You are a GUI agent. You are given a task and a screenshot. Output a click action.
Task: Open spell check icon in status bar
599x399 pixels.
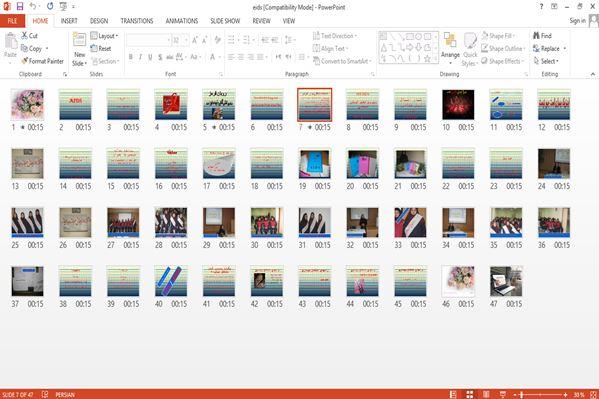[45, 394]
